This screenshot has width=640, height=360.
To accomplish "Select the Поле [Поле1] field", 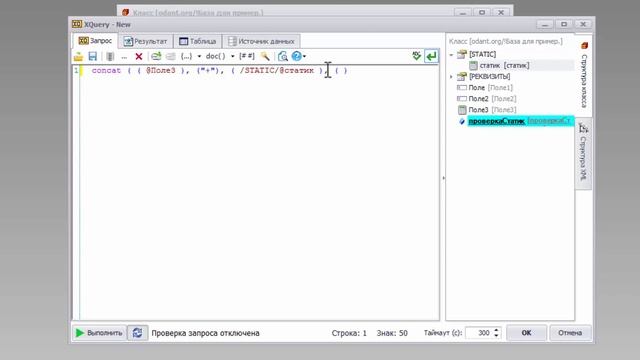I will pos(484,87).
